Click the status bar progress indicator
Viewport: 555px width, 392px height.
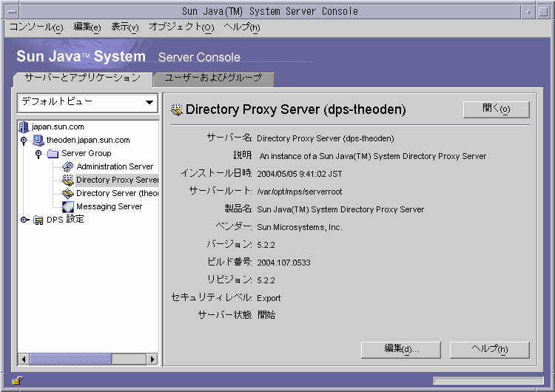click(x=488, y=381)
